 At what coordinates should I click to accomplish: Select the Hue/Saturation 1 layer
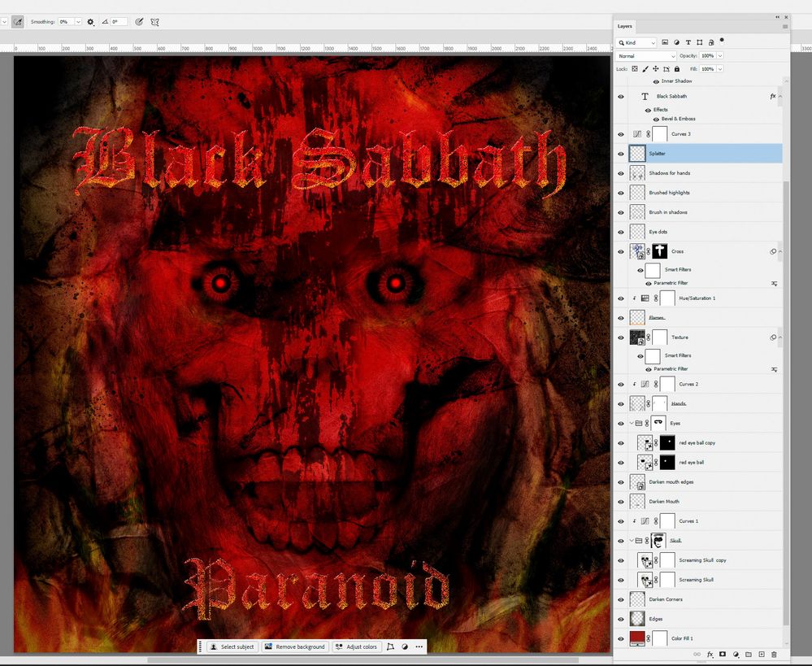pos(705,298)
